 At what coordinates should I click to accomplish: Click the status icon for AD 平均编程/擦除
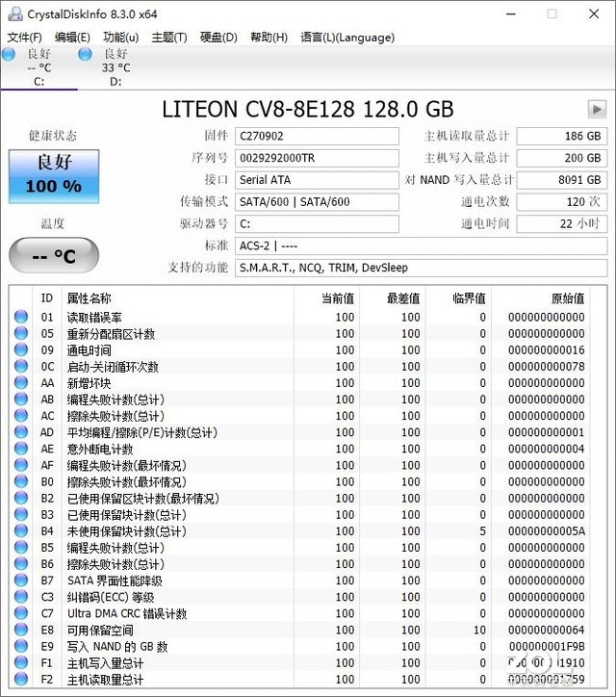[21, 431]
